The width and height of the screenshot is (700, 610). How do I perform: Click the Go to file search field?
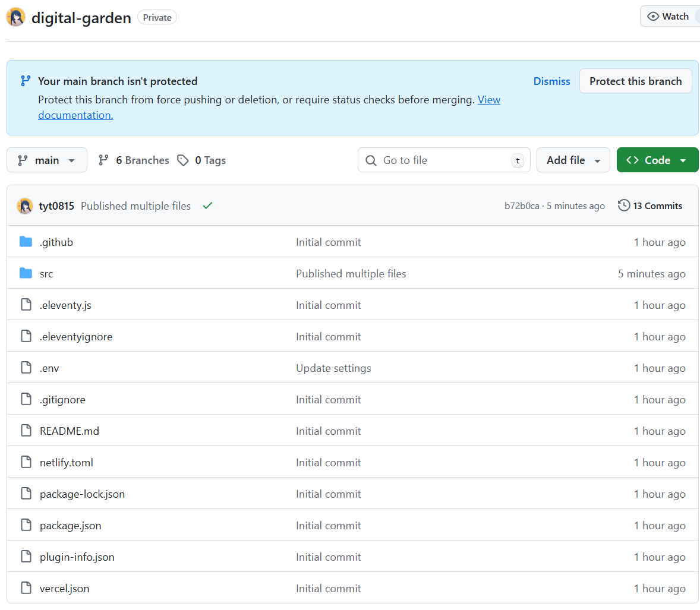443,160
